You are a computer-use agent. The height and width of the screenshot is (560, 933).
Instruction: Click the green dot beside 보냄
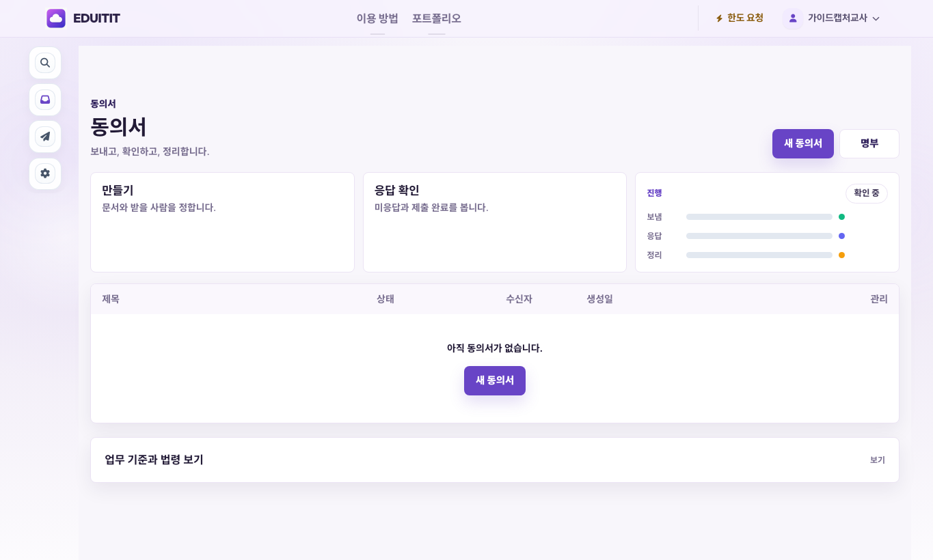pyautogui.click(x=841, y=216)
